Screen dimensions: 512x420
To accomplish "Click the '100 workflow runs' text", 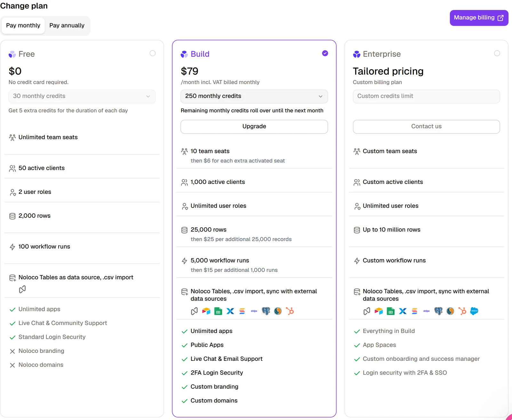I will tap(44, 247).
